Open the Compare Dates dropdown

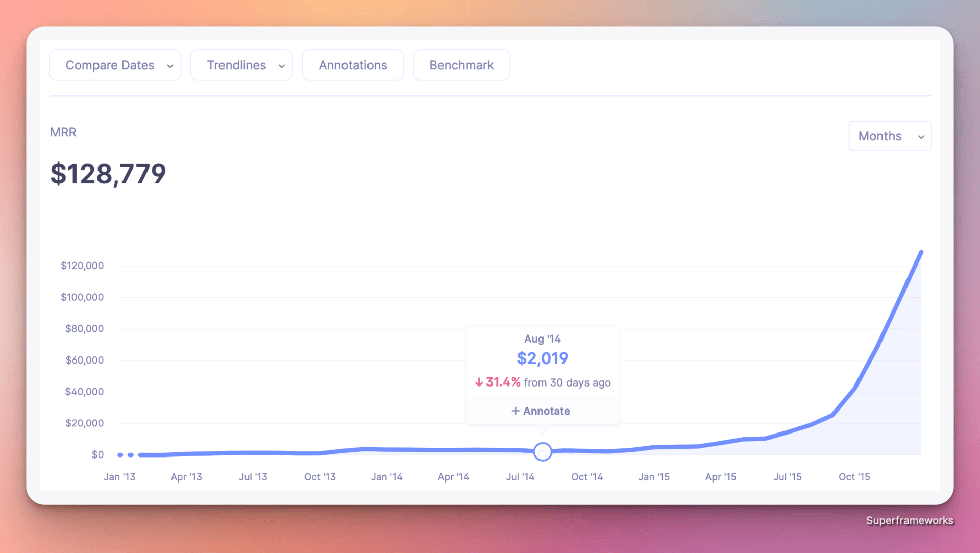[115, 65]
